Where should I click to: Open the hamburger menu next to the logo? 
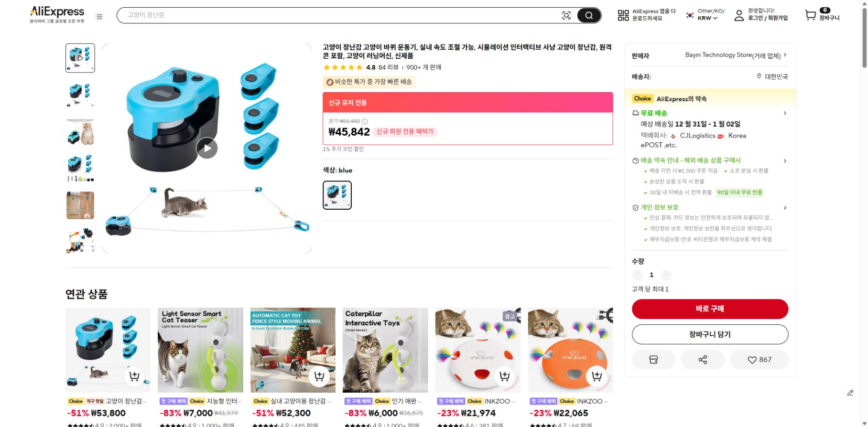point(99,16)
